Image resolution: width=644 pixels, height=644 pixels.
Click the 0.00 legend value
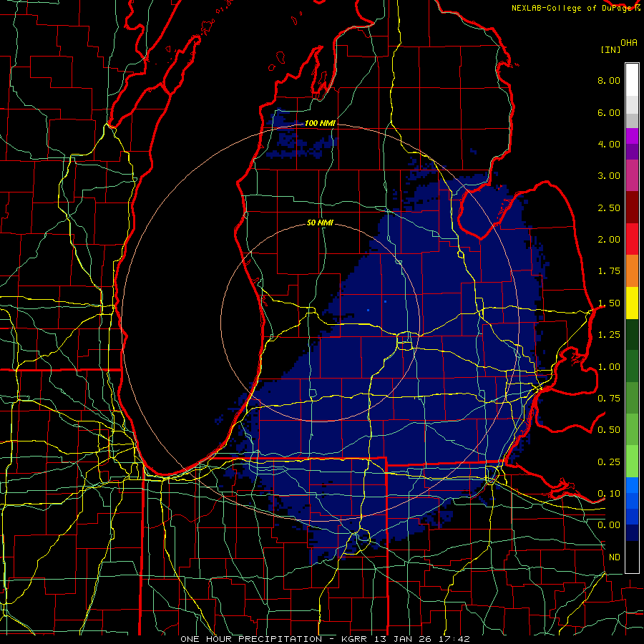click(x=609, y=525)
